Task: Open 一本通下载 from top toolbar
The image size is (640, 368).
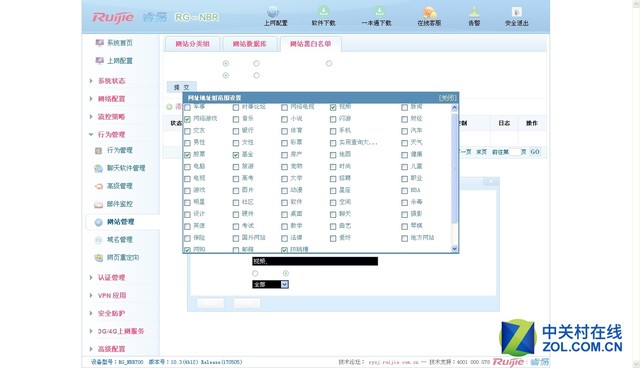Action: [x=376, y=16]
